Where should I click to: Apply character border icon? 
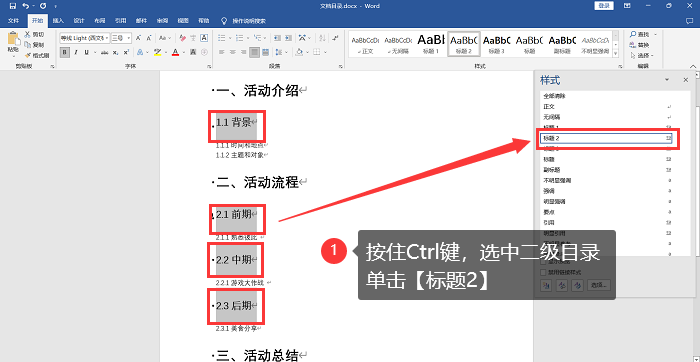pyautogui.click(x=204, y=38)
